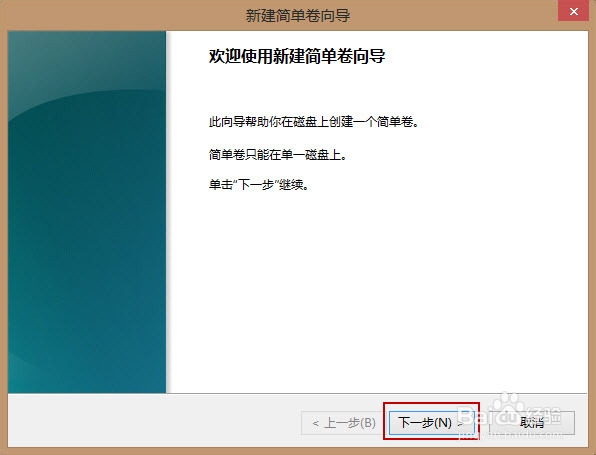The width and height of the screenshot is (596, 455).
Task: Close the 新建简单卷向导 window
Action: [x=574, y=11]
